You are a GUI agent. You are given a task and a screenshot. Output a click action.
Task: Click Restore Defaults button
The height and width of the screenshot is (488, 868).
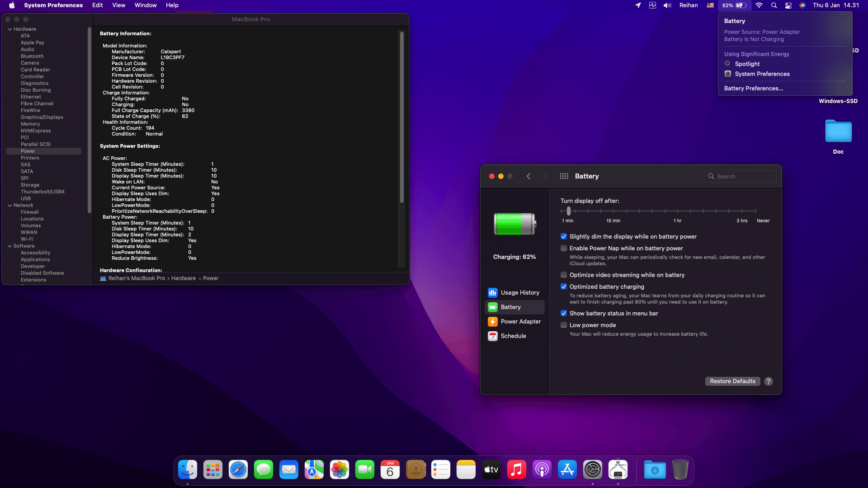732,381
